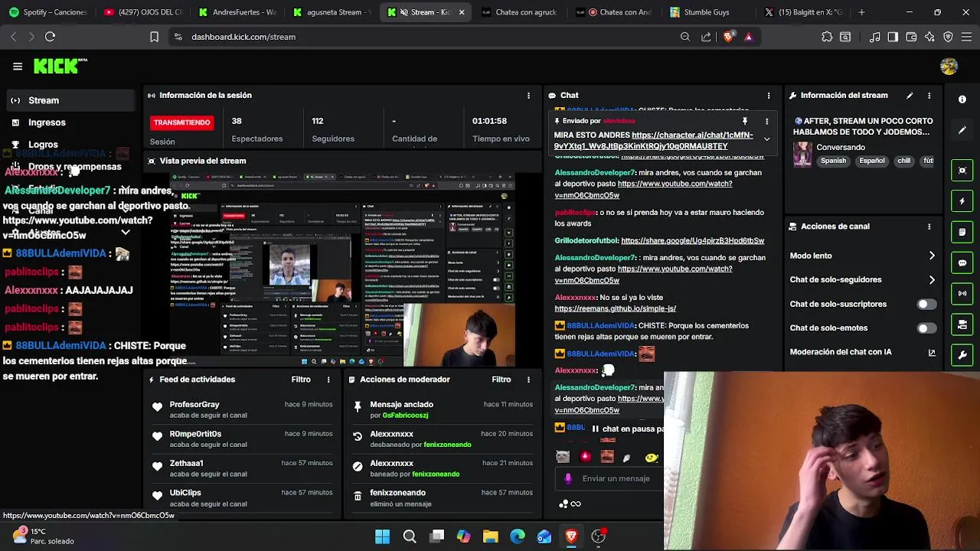Click fenixzoneando under Alexxxnxxx desbaneado
The image size is (980, 551).
pos(447,445)
